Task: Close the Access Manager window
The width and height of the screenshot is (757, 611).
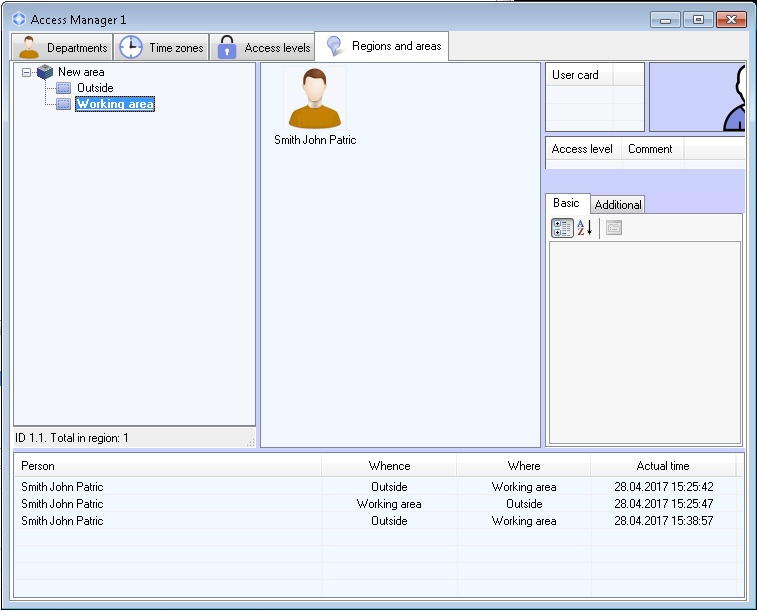Action: pyautogui.click(x=731, y=20)
